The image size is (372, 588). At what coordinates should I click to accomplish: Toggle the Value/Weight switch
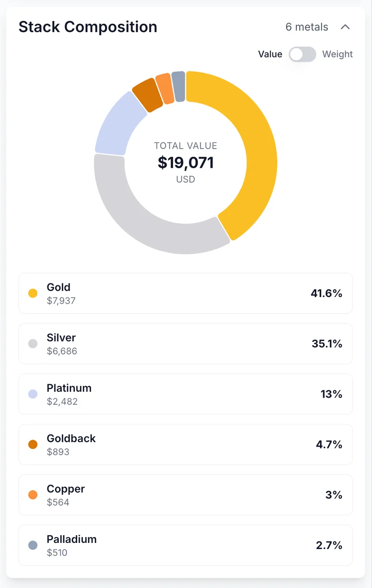(302, 54)
